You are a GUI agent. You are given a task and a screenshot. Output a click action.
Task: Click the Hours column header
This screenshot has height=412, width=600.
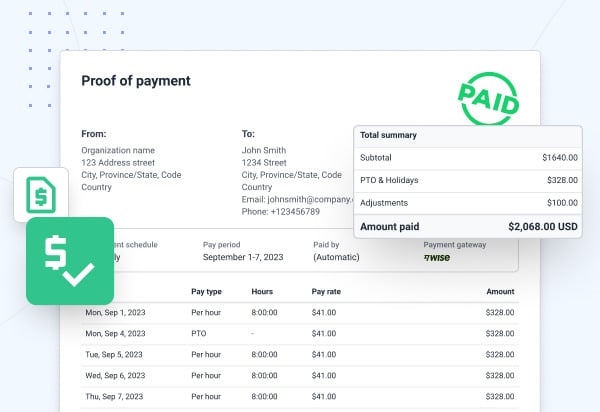coord(263,292)
